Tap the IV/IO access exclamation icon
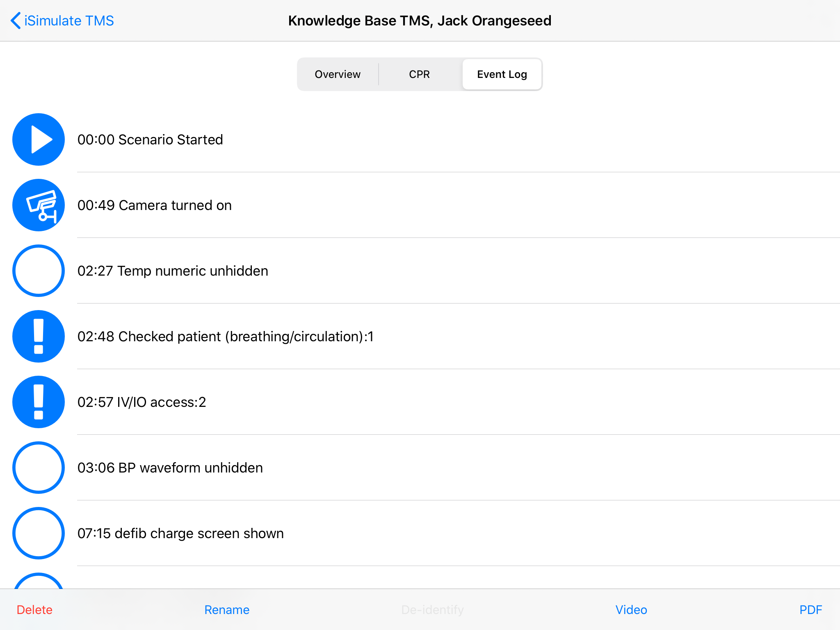The image size is (840, 630). [x=39, y=402]
